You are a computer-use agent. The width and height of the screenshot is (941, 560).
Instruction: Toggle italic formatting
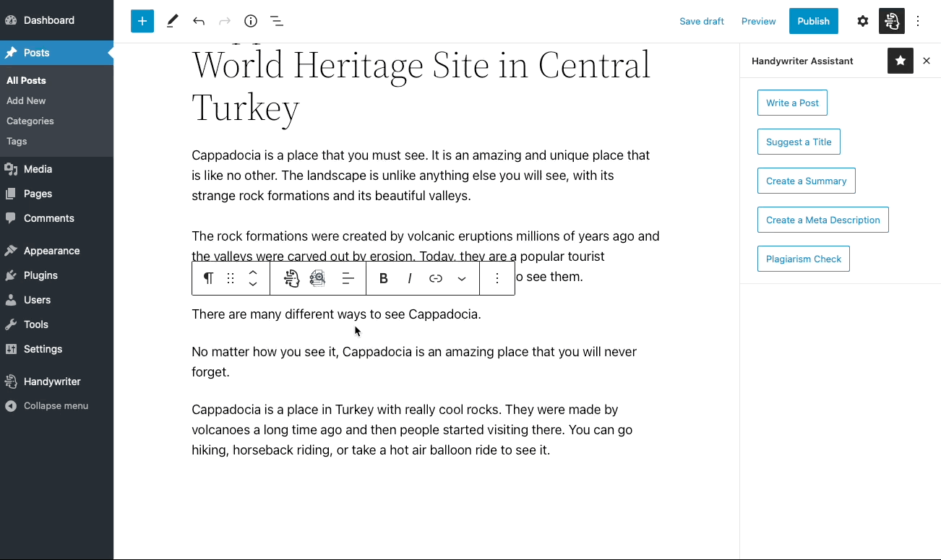click(x=410, y=278)
